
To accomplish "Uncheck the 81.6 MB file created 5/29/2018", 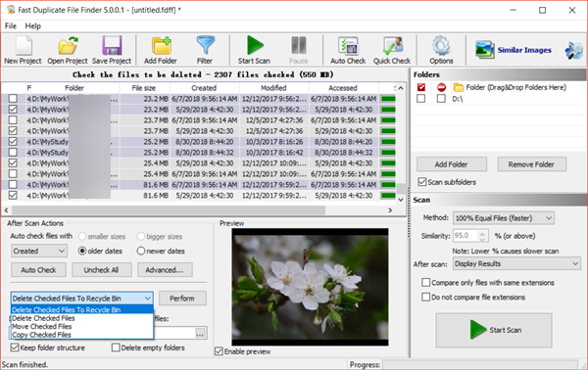I will (x=13, y=195).
